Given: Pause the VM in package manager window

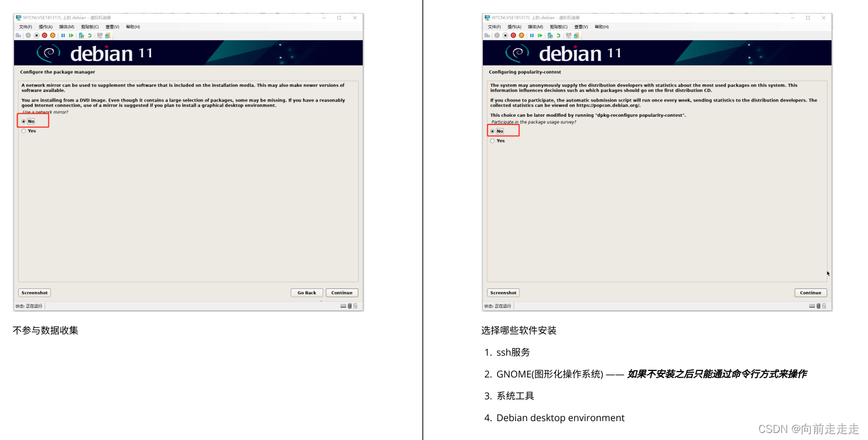Looking at the screenshot, I should 63,35.
